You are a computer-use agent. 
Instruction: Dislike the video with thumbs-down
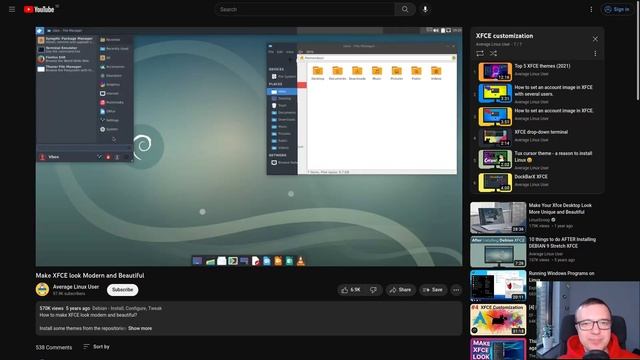[x=373, y=290]
